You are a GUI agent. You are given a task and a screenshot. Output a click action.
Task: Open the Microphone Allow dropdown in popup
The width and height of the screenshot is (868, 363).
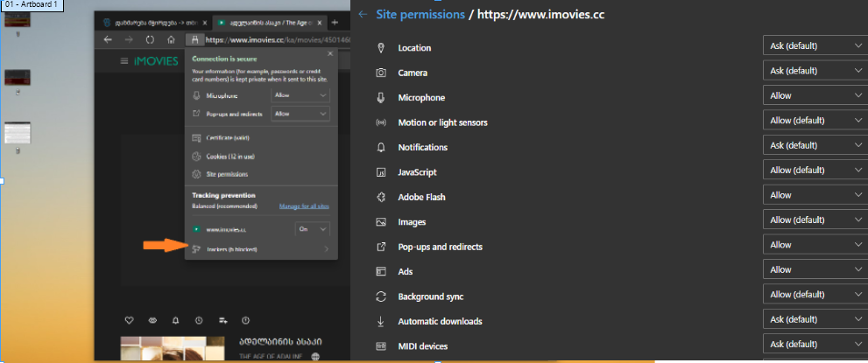[300, 94]
